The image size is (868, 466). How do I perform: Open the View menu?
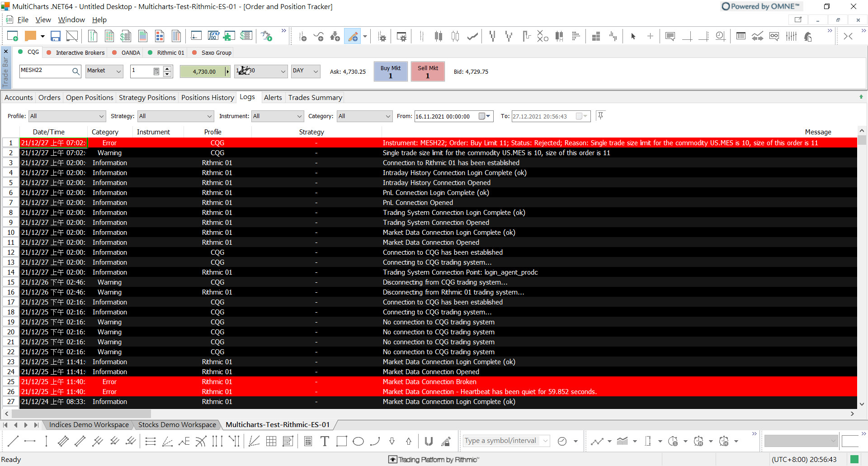pos(43,20)
